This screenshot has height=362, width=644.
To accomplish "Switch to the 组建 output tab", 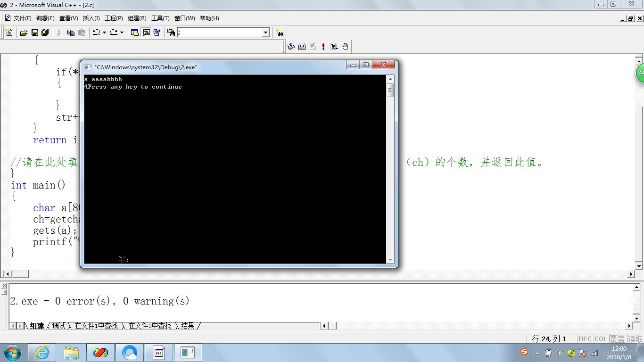I will pos(37,326).
